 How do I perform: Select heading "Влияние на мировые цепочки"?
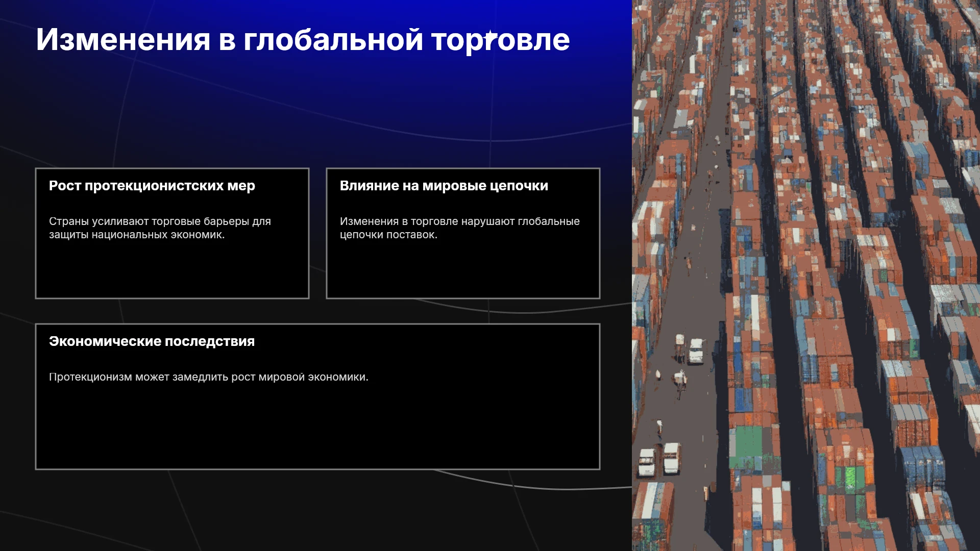444,186
